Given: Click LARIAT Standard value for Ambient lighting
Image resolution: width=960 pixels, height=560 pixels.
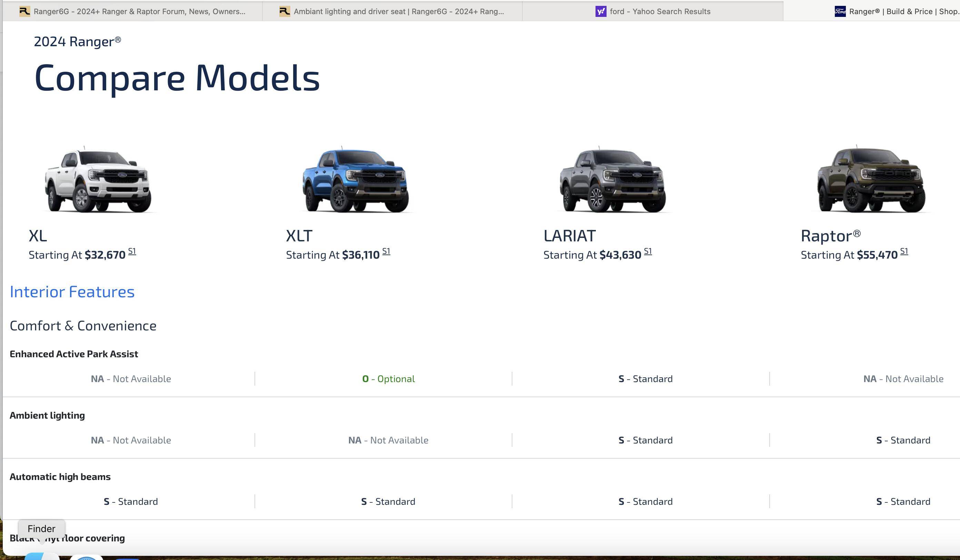Looking at the screenshot, I should point(646,440).
